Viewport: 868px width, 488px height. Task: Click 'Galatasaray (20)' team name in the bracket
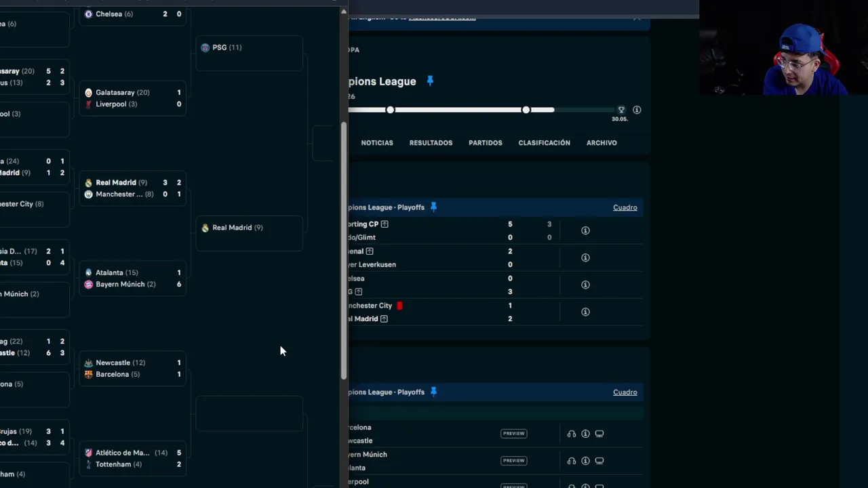tap(123, 92)
